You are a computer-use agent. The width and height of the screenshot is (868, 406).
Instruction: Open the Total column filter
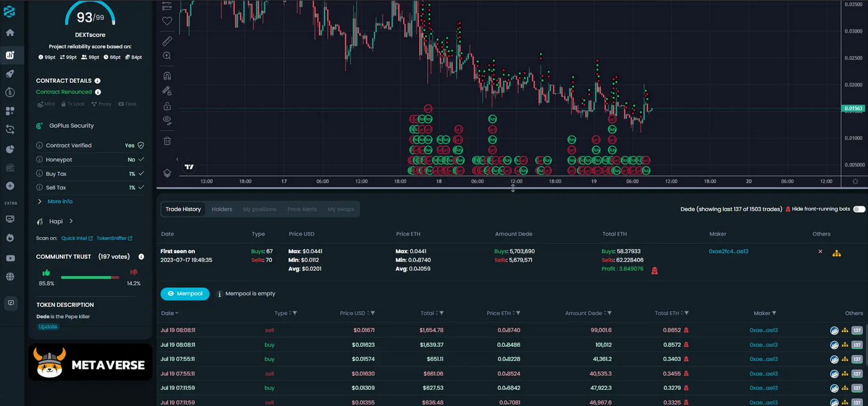[441, 313]
